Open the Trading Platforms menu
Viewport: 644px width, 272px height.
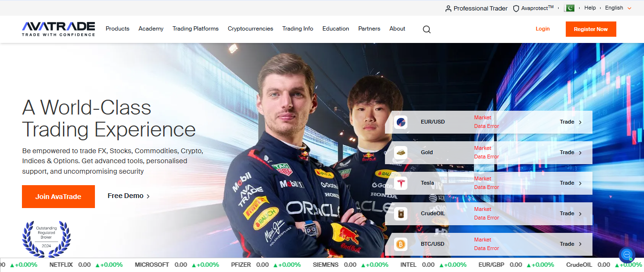pos(196,29)
